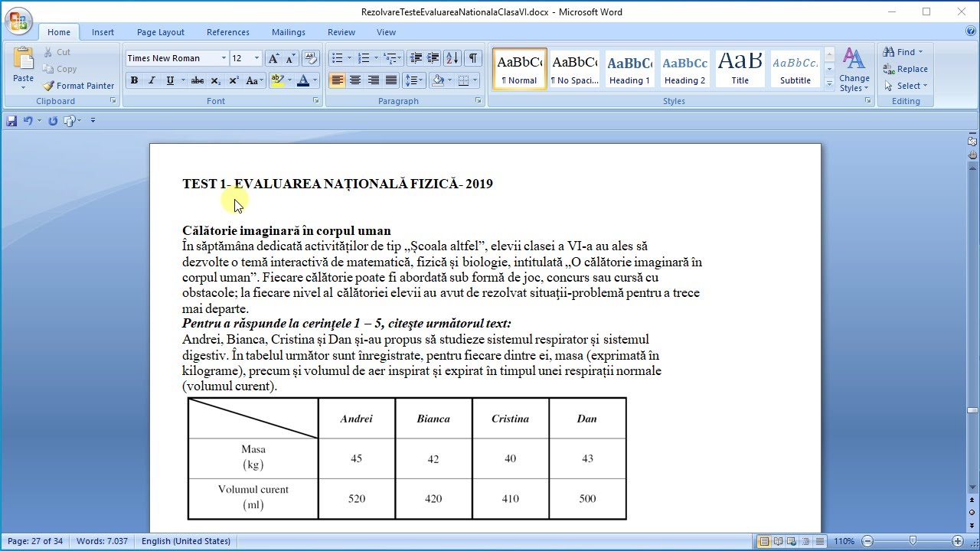Click the Undo arrow icon
Image resolution: width=980 pixels, height=551 pixels.
tap(27, 120)
